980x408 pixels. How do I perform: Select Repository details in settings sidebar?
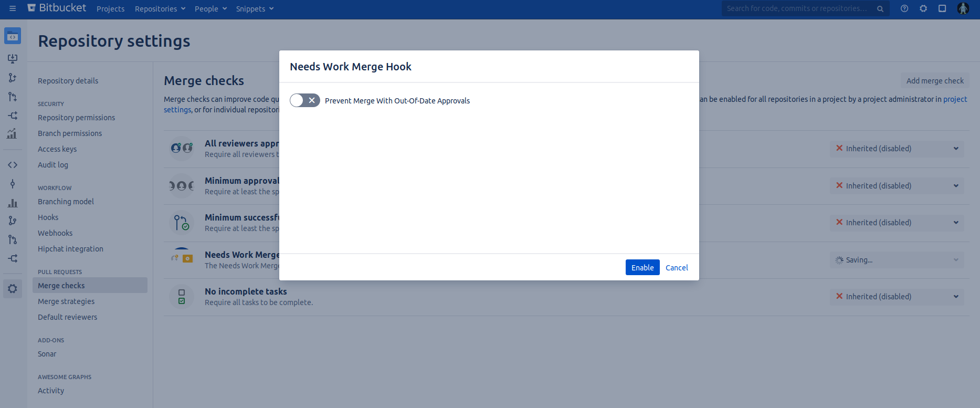(68, 81)
